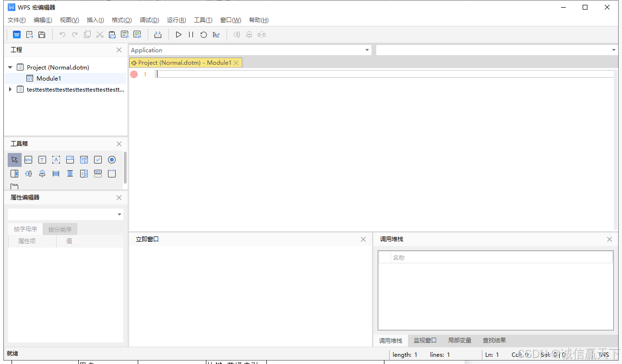Viewport: 622px width, 364px height.
Task: Click horizontal layout icon in main toolbar
Action: click(x=237, y=35)
